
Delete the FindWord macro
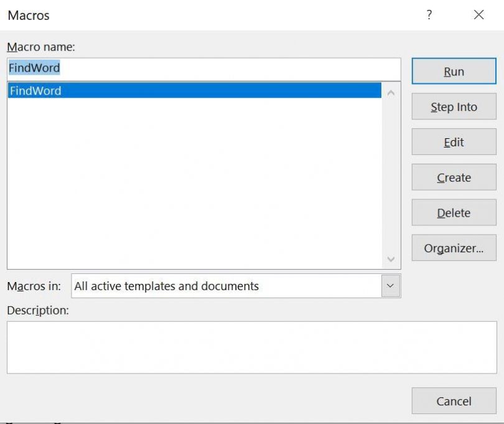point(454,212)
